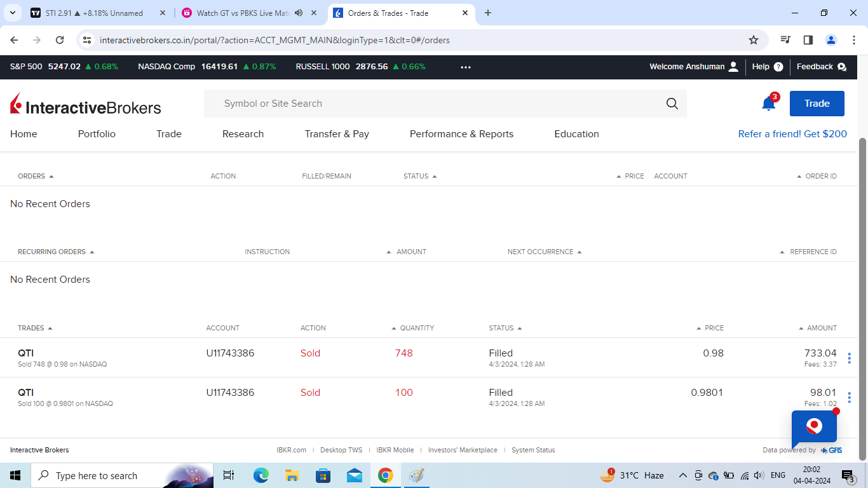The height and width of the screenshot is (488, 868).
Task: Select the QTI trade sold 748 @ 0.98
Action: point(427,358)
